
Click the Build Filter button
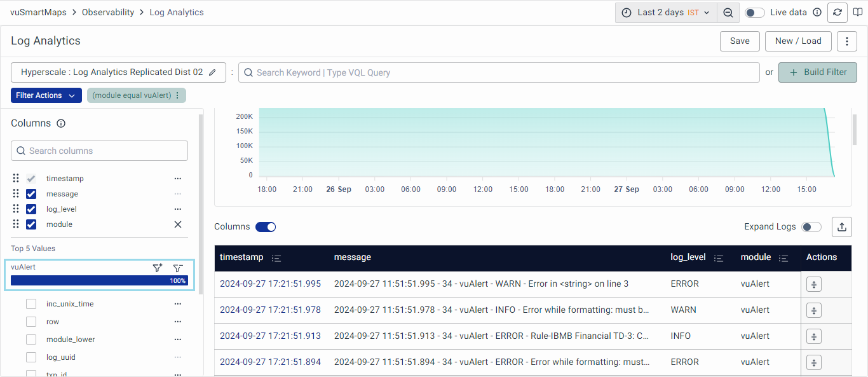click(817, 72)
